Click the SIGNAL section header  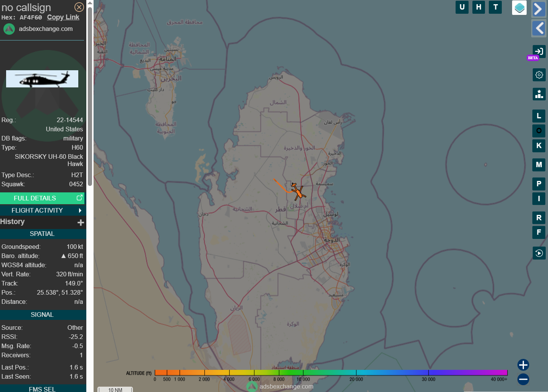tap(42, 315)
